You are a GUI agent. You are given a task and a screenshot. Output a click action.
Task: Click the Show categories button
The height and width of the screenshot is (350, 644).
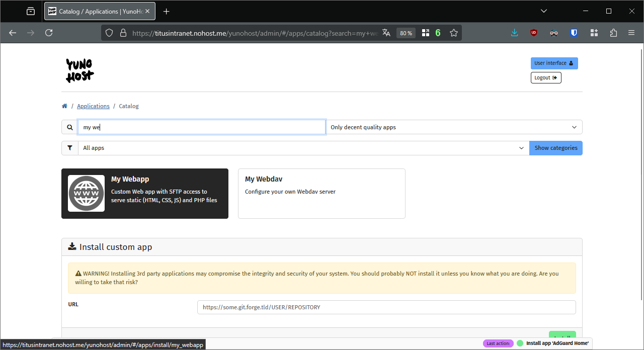click(x=555, y=148)
